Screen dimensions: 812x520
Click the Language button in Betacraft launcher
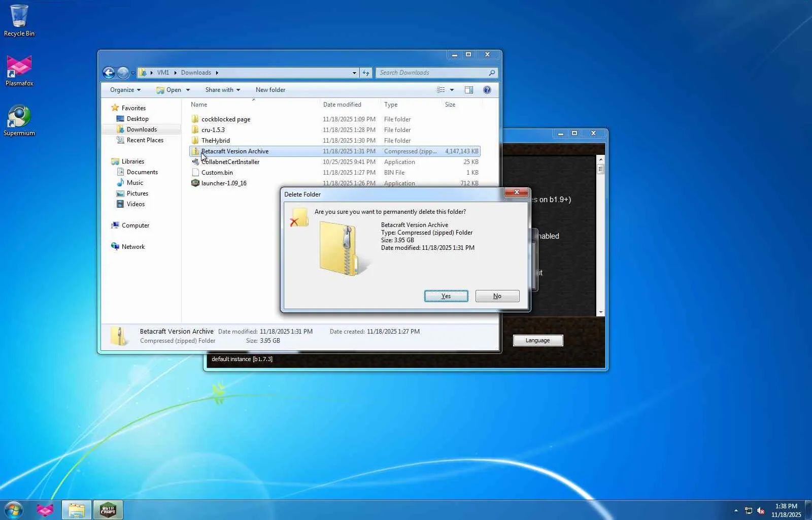click(538, 340)
